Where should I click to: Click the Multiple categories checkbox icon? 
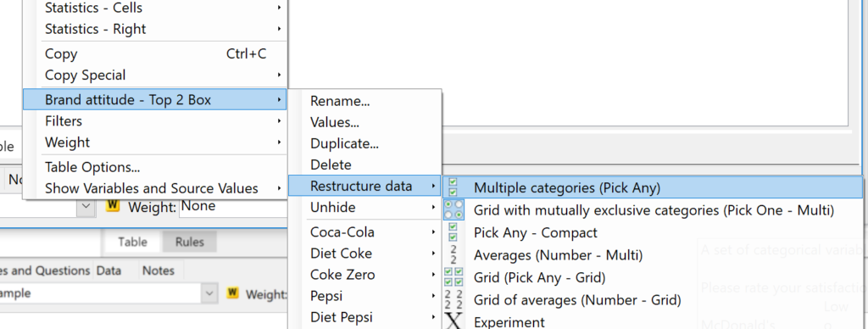453,187
